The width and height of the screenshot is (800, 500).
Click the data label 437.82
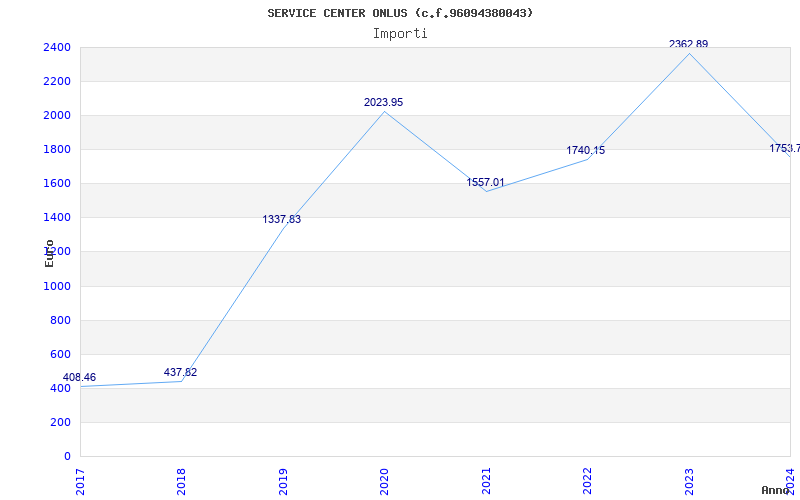pyautogui.click(x=180, y=372)
